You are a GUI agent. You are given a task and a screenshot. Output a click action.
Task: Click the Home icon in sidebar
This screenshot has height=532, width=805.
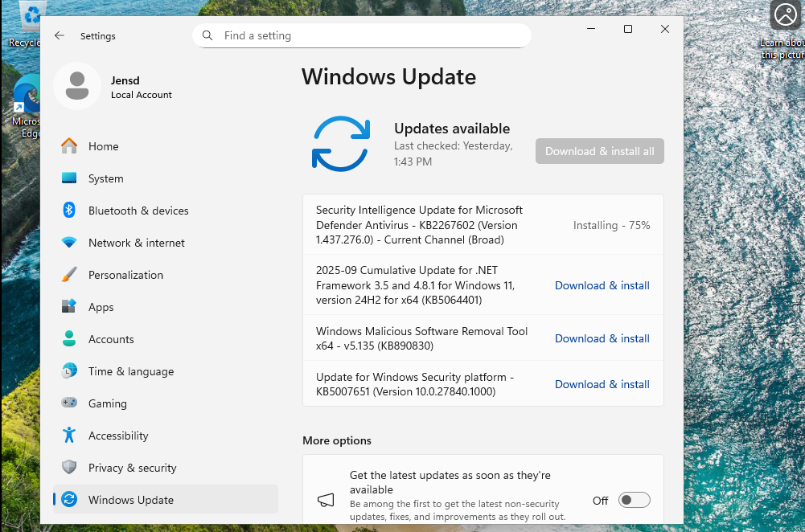point(69,146)
